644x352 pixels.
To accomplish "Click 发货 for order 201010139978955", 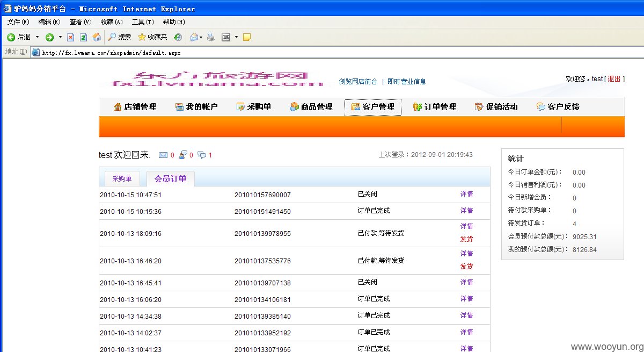I will coord(466,239).
